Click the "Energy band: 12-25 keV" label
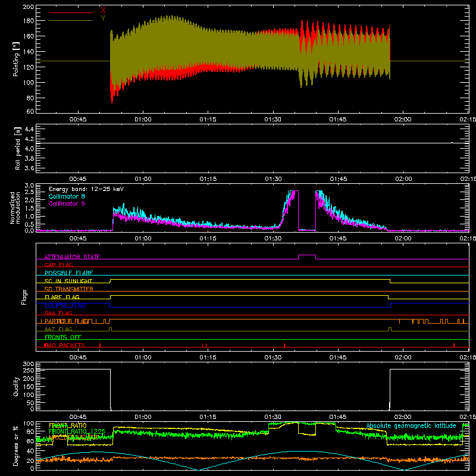The image size is (476, 476). tap(86, 189)
